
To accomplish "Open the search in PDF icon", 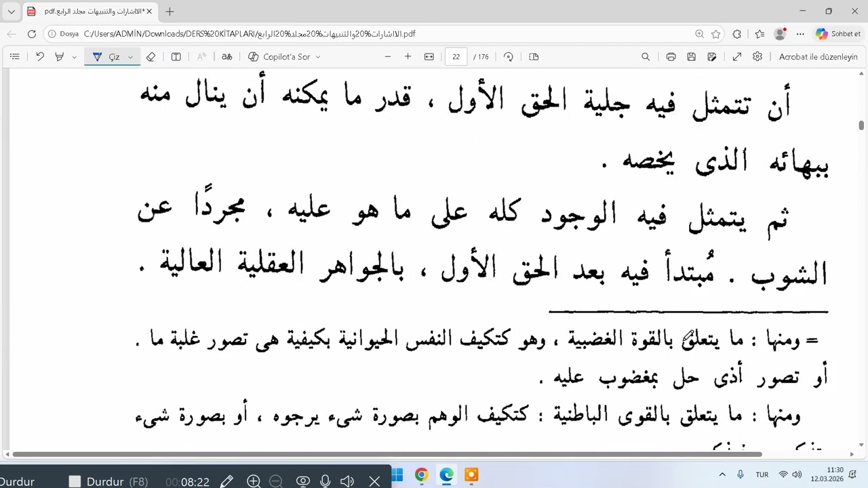I will 646,57.
